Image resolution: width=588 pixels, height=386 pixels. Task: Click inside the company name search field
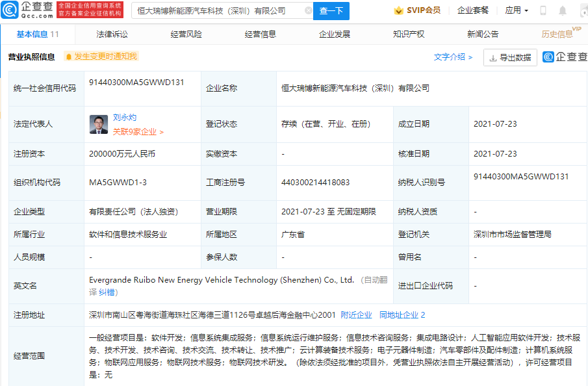[x=214, y=10]
